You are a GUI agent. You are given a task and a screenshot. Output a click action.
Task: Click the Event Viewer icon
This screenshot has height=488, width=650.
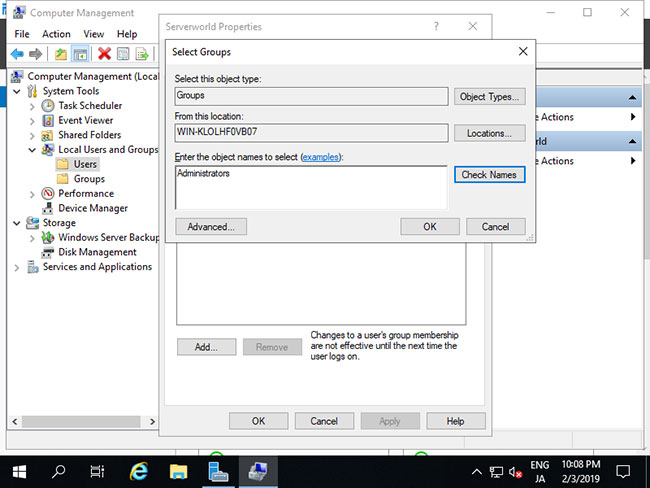pyautogui.click(x=48, y=121)
